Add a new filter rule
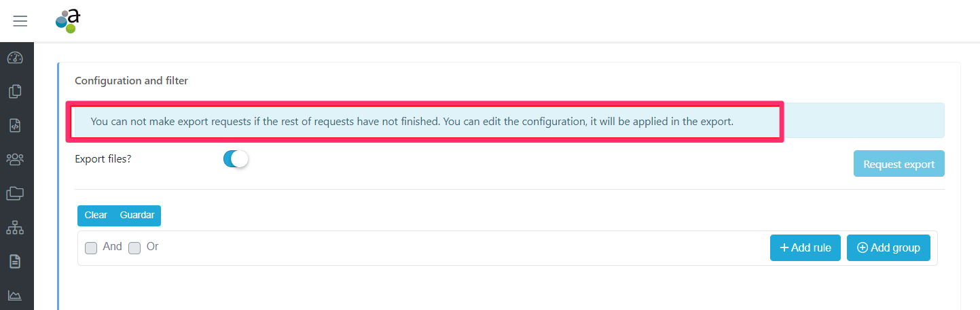This screenshot has width=980, height=310. (x=805, y=247)
